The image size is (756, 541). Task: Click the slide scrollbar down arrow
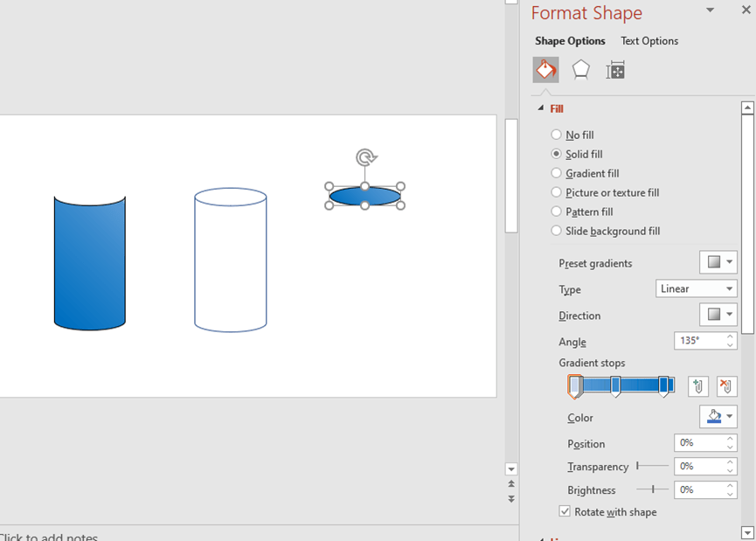tap(511, 468)
